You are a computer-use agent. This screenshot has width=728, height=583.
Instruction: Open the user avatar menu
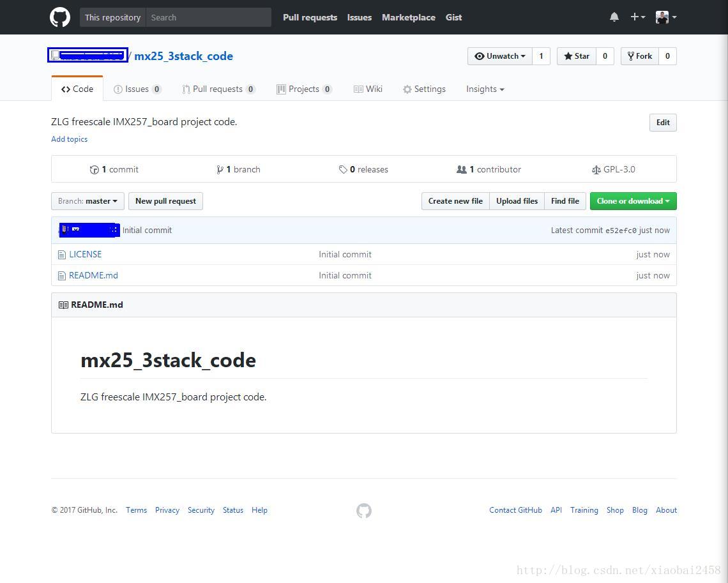click(x=666, y=17)
